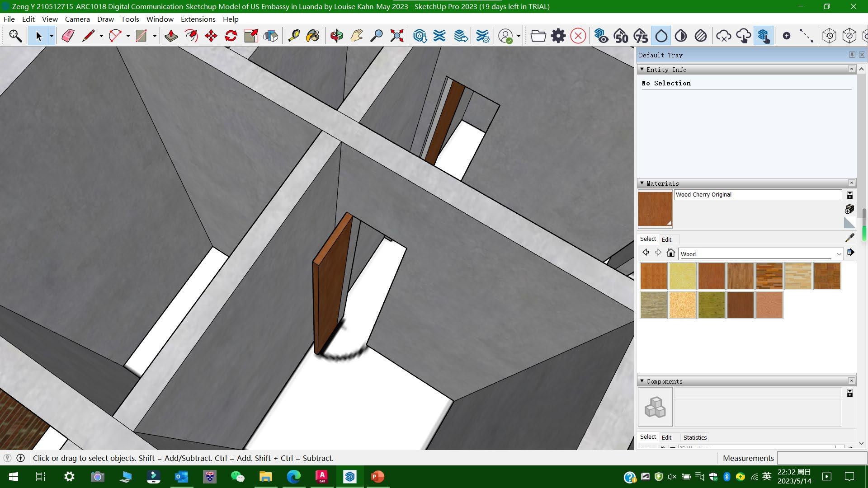The height and width of the screenshot is (488, 868).
Task: Switch to the Materials Edit tab
Action: click(x=666, y=239)
